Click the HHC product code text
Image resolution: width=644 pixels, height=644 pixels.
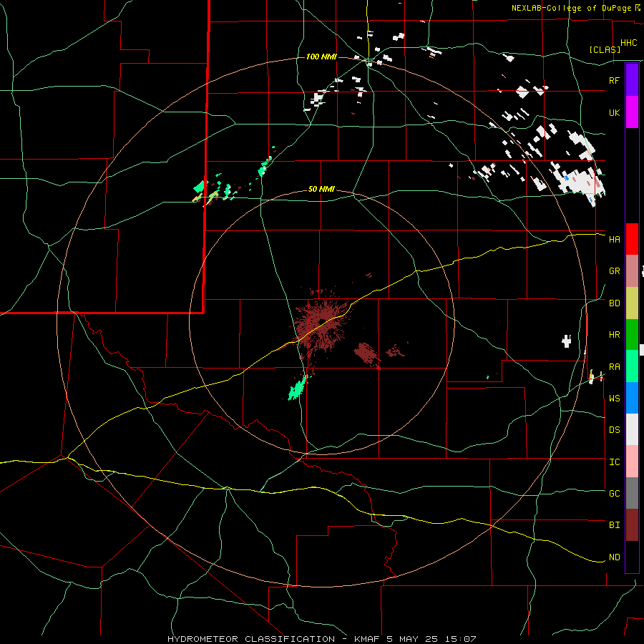628,43
